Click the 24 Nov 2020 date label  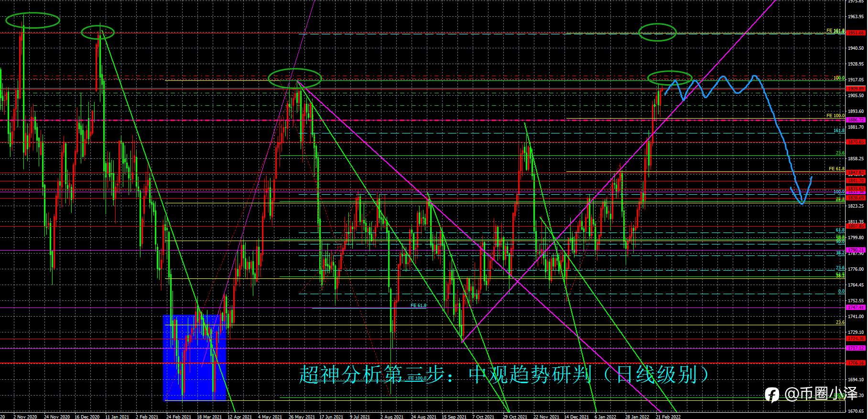(56, 417)
